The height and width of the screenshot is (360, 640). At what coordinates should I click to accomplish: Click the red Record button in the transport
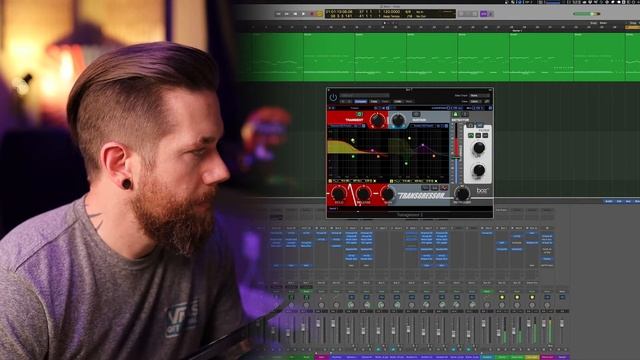312,14
